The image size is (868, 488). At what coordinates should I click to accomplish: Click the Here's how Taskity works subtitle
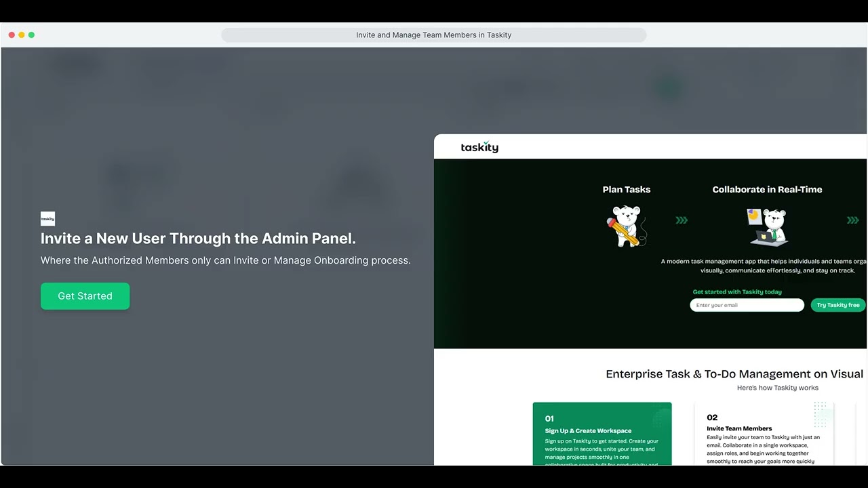(777, 388)
